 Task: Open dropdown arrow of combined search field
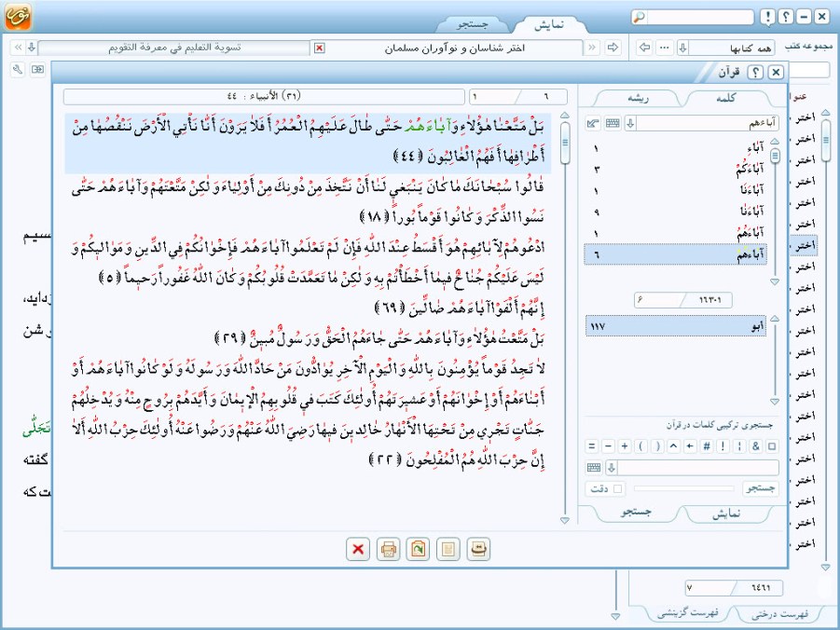point(612,468)
